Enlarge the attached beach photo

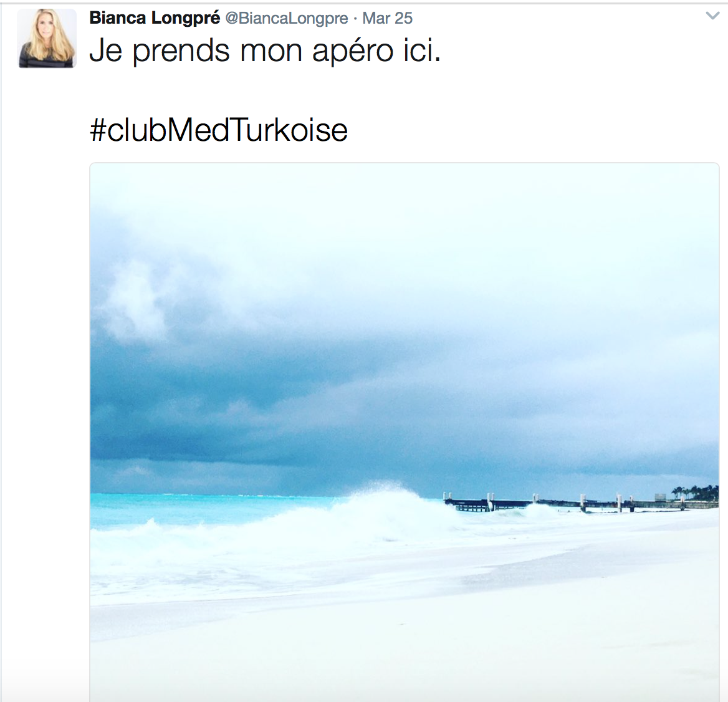404,432
